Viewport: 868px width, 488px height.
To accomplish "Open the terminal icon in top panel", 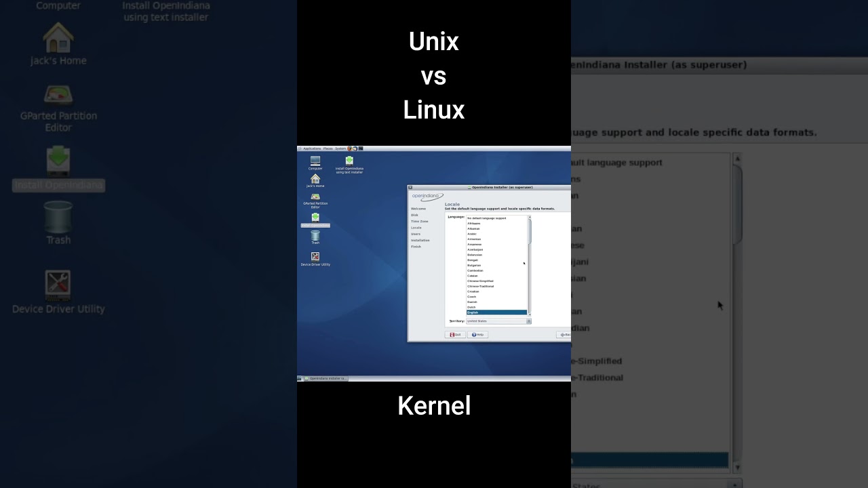I will pos(361,148).
